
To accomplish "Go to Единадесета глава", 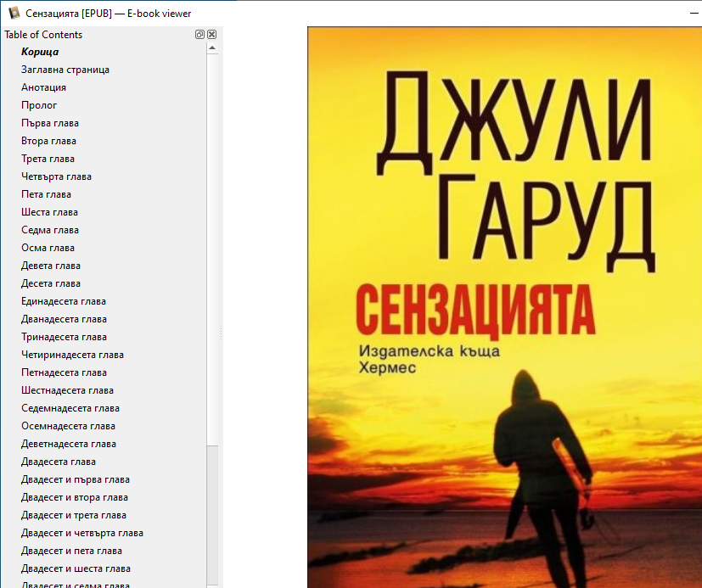I will pyautogui.click(x=63, y=301).
